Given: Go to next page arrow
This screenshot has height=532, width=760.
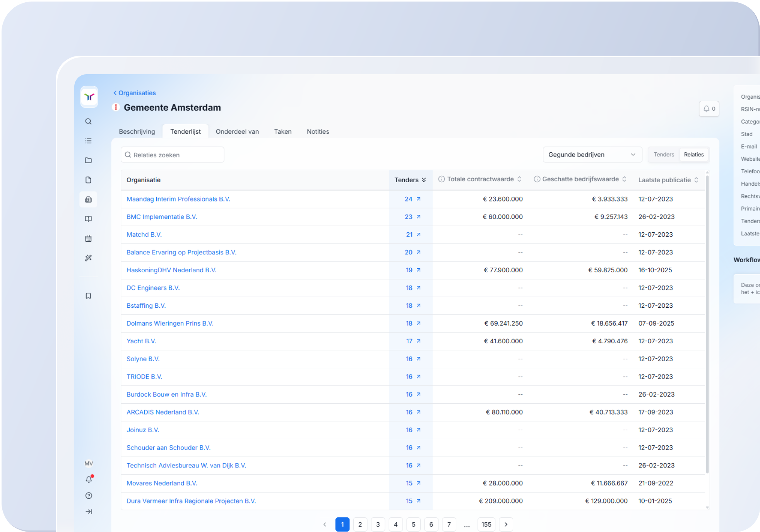Looking at the screenshot, I should tap(506, 525).
